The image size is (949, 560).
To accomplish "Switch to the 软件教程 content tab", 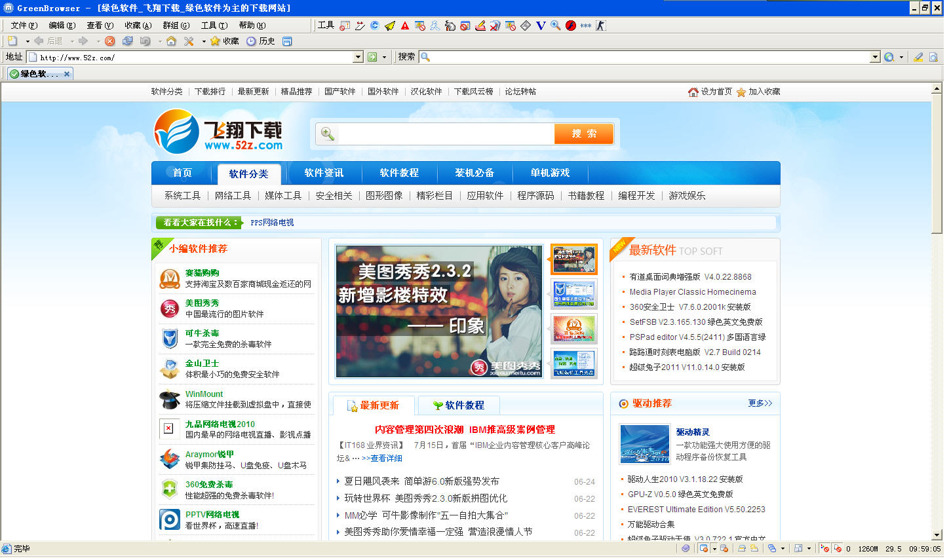I will click(459, 405).
